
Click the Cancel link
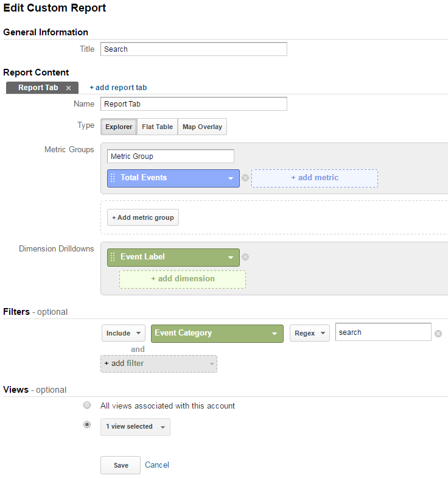click(x=156, y=465)
